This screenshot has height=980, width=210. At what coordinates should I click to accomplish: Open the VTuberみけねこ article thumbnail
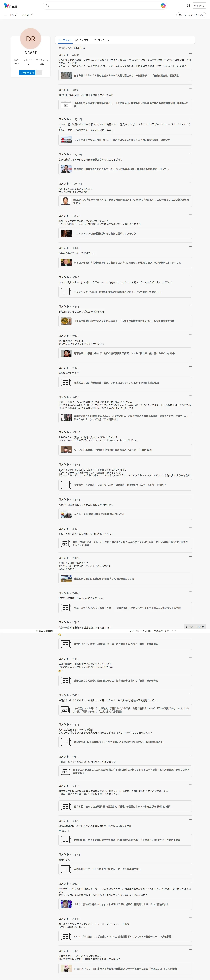tap(66, 969)
